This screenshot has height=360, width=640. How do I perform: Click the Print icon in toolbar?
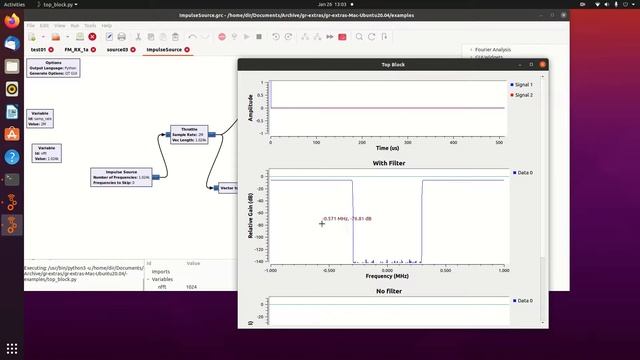(x=122, y=37)
